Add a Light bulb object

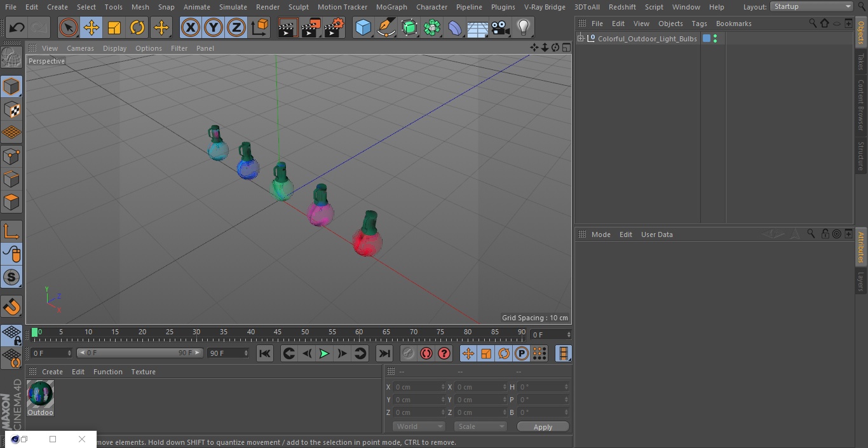pos(524,28)
